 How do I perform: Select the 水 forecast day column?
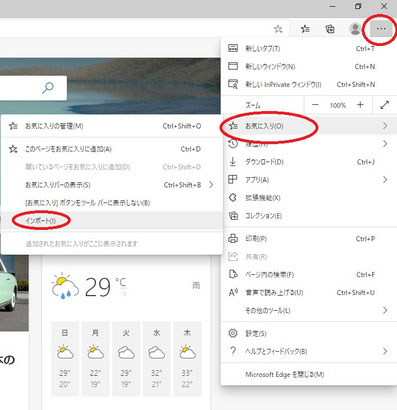156,358
